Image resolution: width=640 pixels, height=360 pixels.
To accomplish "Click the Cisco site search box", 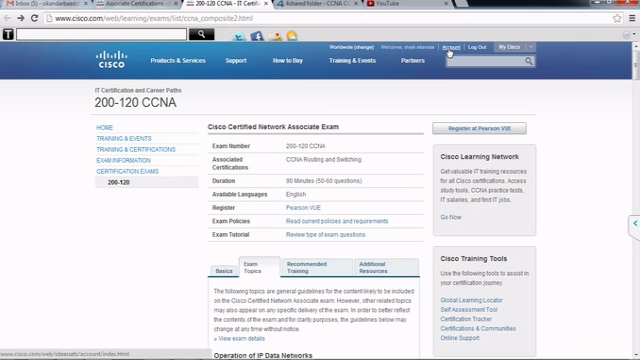I will click(485, 61).
